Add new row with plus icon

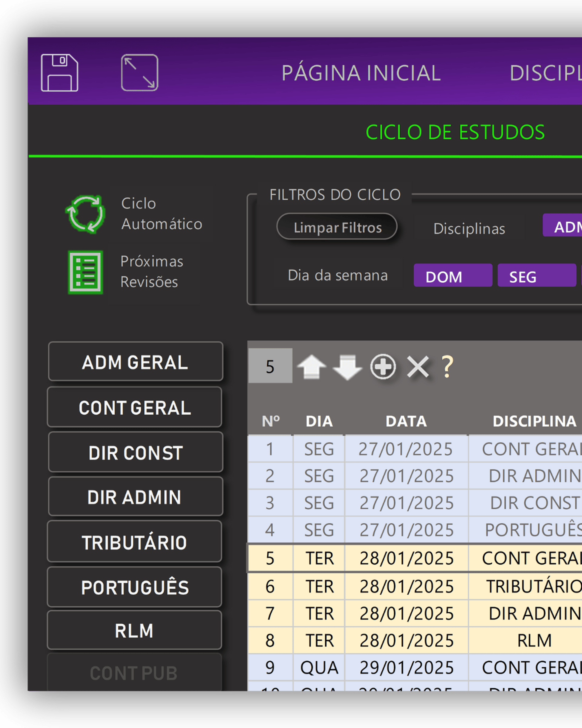click(x=383, y=367)
